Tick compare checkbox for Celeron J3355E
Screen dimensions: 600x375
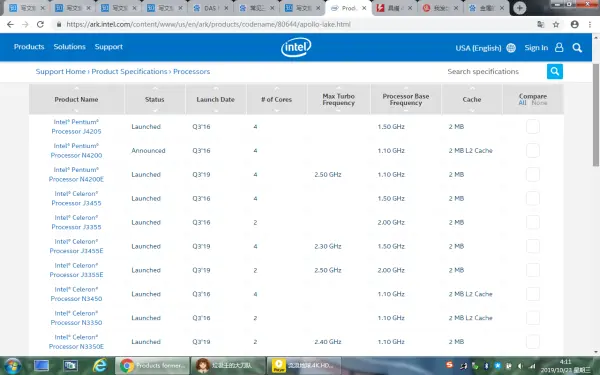pos(533,270)
